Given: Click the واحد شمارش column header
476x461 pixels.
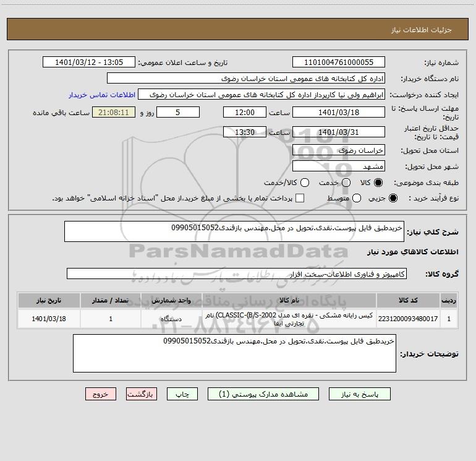Looking at the screenshot, I should pos(171,300).
